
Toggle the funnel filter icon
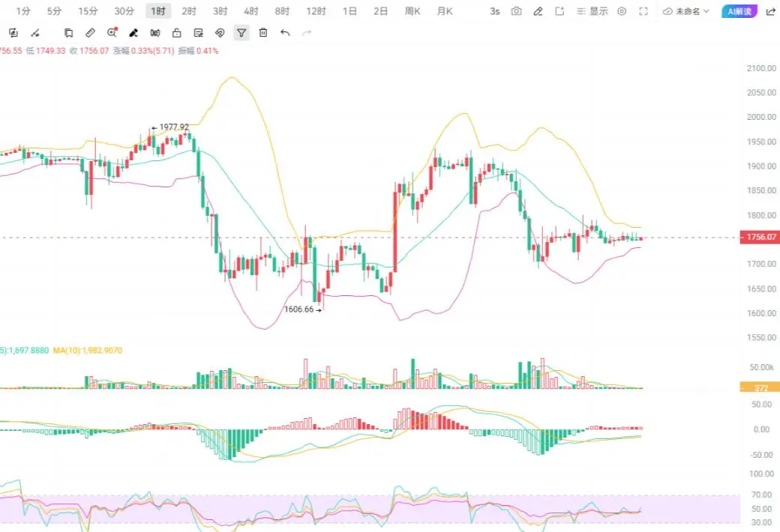point(241,33)
